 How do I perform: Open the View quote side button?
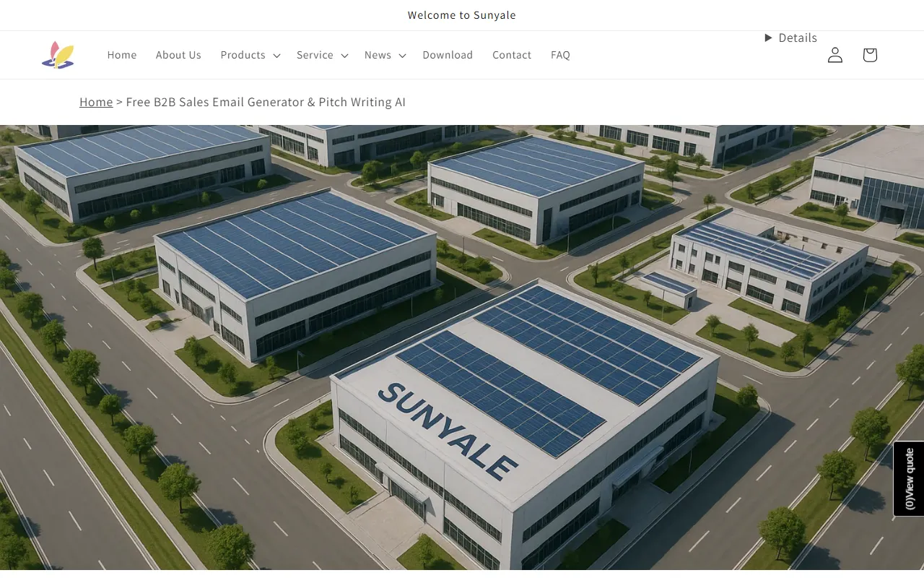(x=909, y=478)
